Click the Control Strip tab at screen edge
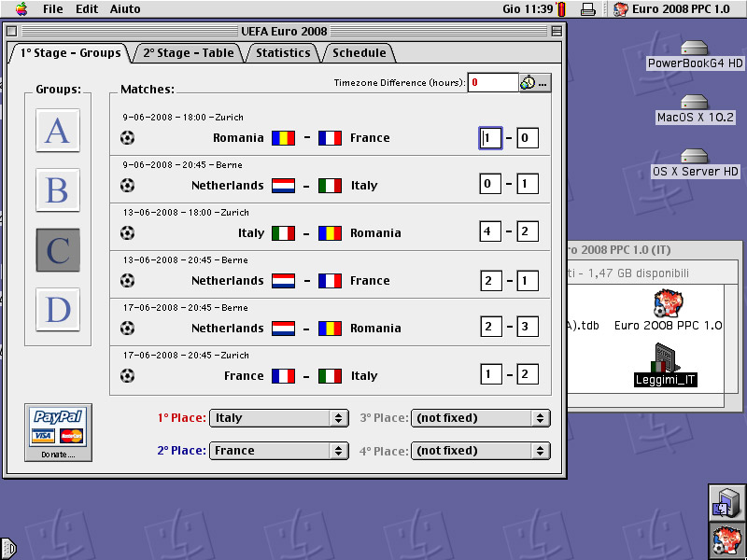747x560 pixels. [8, 549]
